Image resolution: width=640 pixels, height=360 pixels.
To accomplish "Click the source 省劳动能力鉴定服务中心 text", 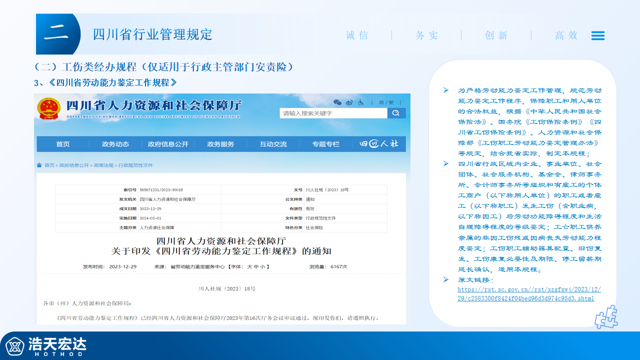I will (198, 267).
